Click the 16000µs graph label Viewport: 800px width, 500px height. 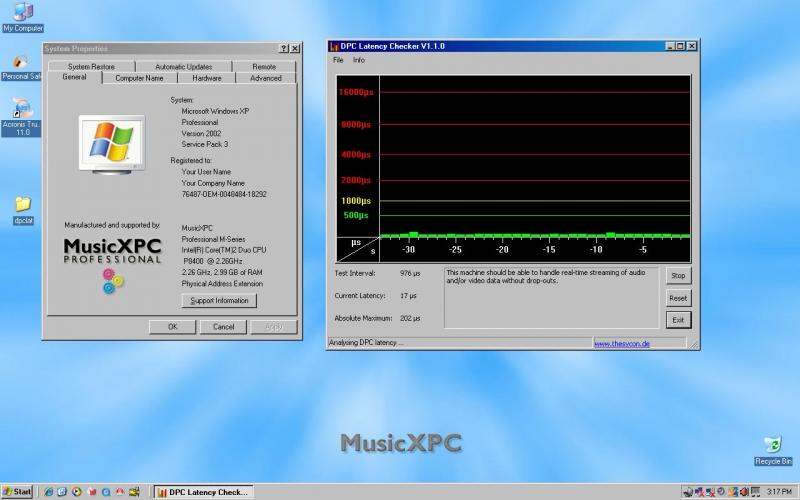tap(356, 92)
